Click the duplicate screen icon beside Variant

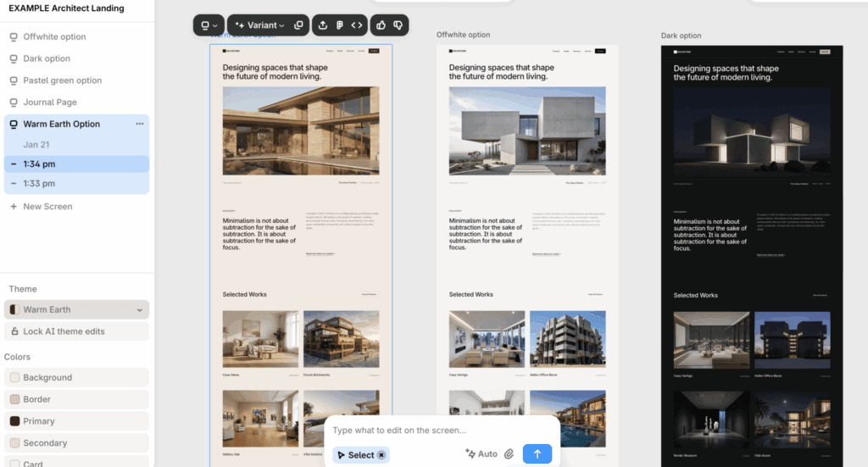[298, 25]
